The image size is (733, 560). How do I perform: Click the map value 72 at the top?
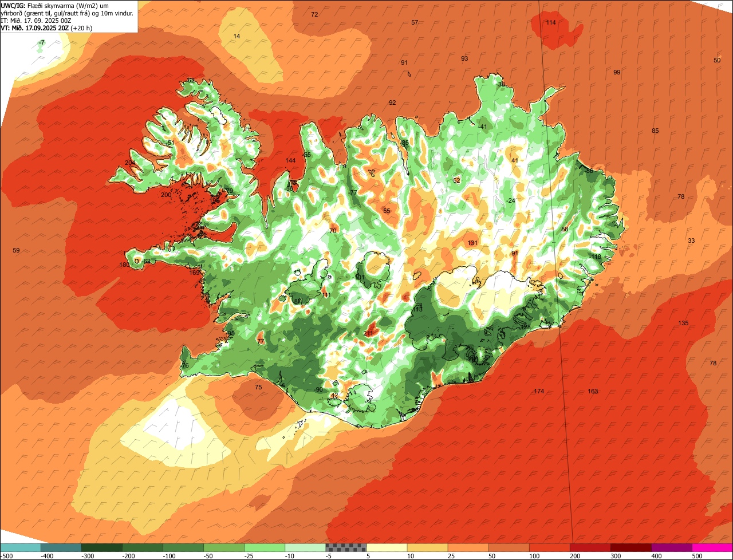[314, 14]
